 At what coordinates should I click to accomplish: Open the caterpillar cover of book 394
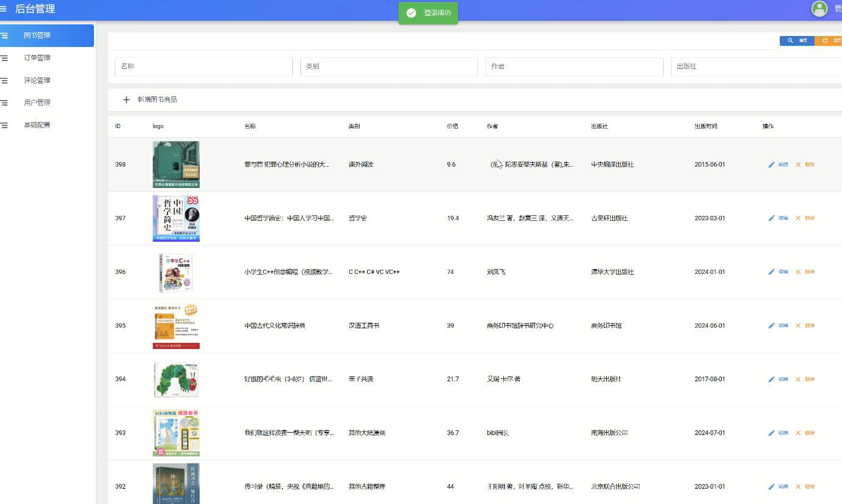tap(176, 380)
